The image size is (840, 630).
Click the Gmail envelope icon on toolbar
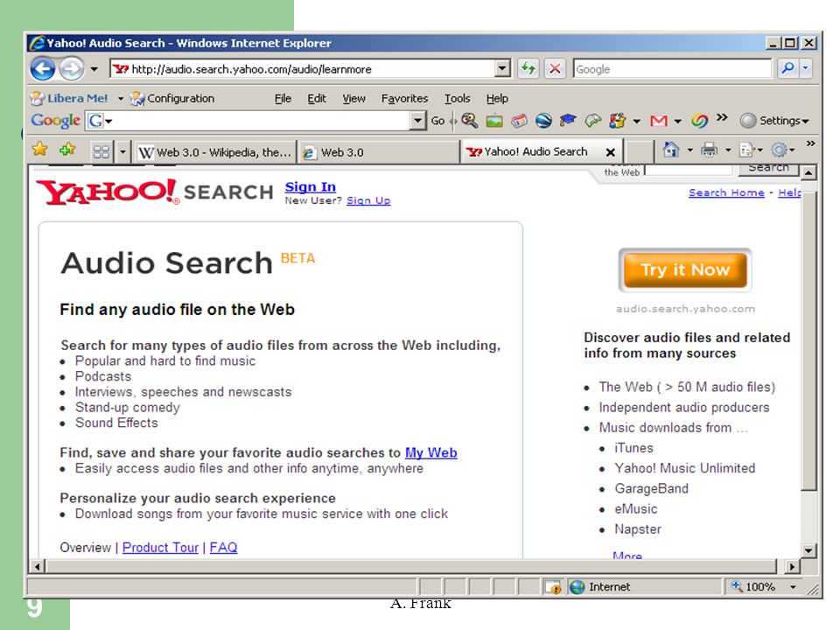click(658, 121)
